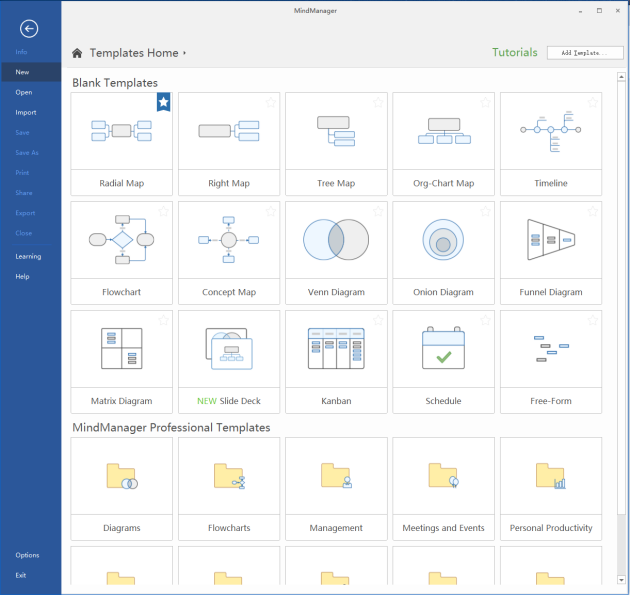The image size is (630, 595).
Task: Open the Diagrams template folder
Action: [x=121, y=476]
